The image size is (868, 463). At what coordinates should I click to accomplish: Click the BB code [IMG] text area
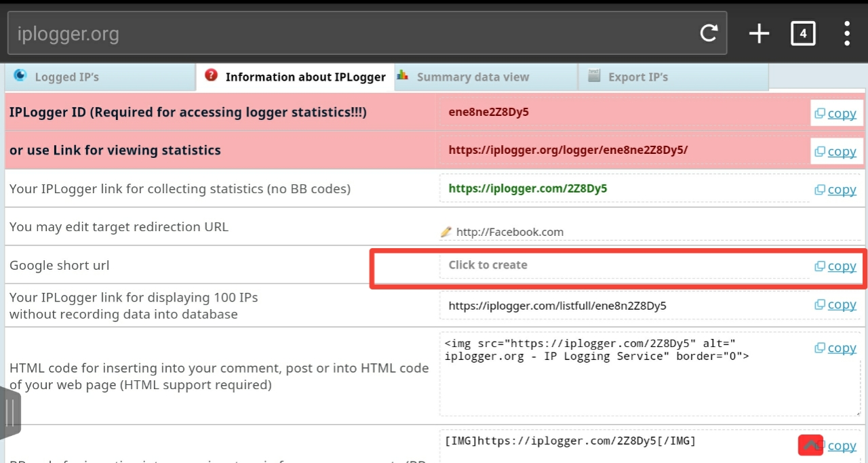pyautogui.click(x=650, y=446)
